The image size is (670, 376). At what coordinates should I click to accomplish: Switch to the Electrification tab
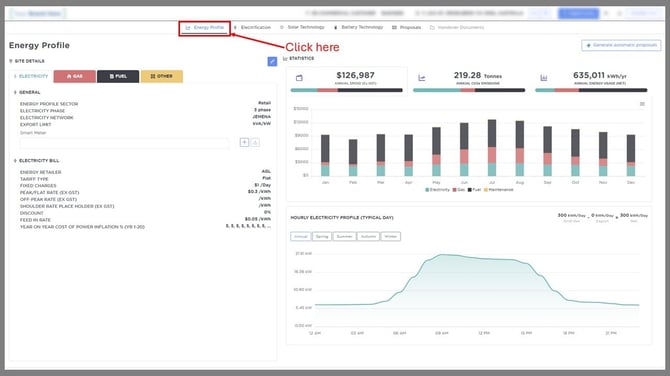coord(252,27)
